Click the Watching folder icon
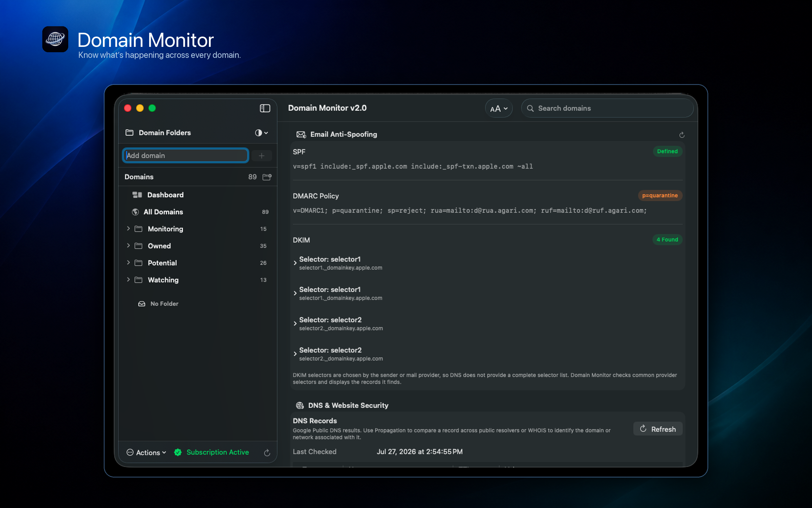 [x=138, y=280]
